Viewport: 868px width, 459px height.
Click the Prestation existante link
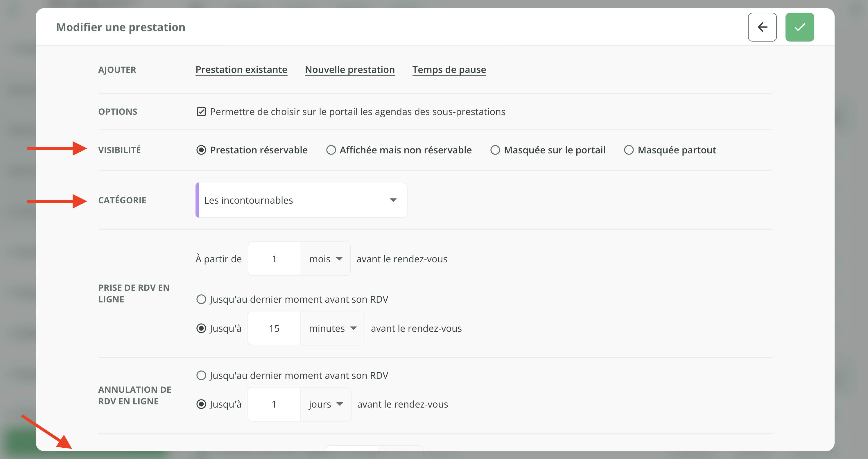[x=241, y=69]
